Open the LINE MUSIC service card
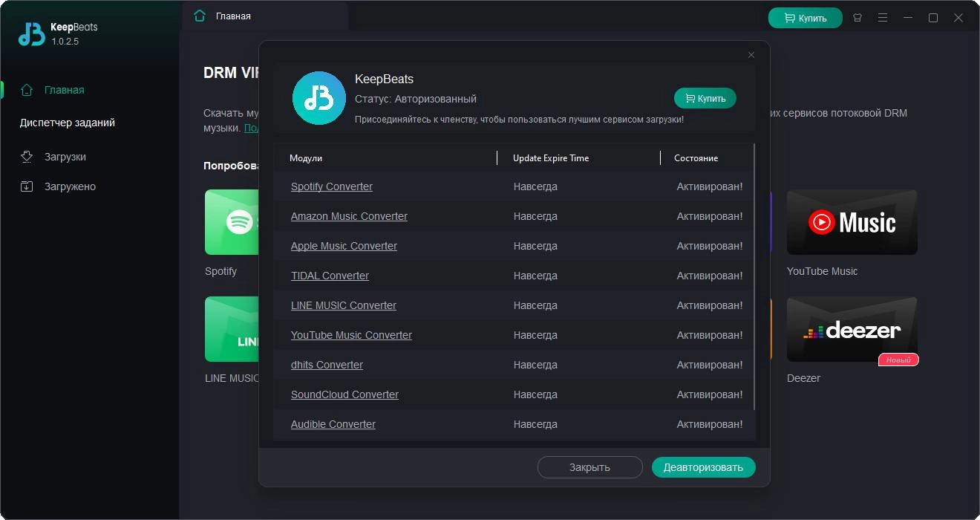This screenshot has width=980, height=520. click(x=232, y=329)
